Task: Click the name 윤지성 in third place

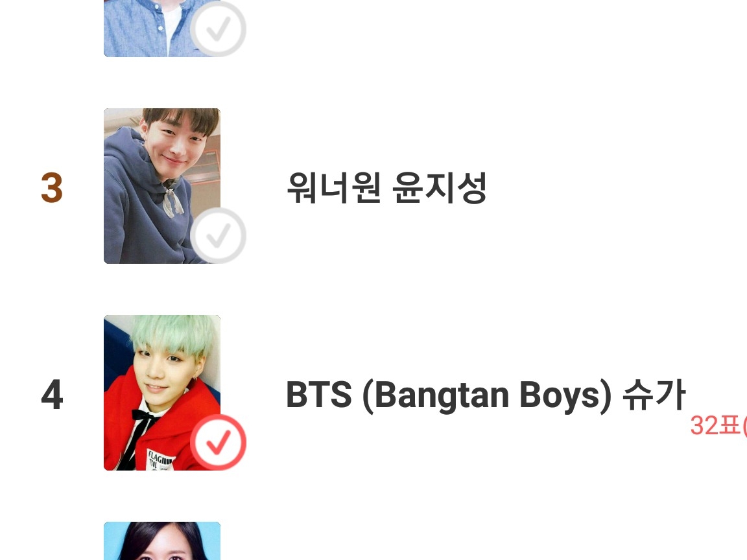Action: point(439,187)
